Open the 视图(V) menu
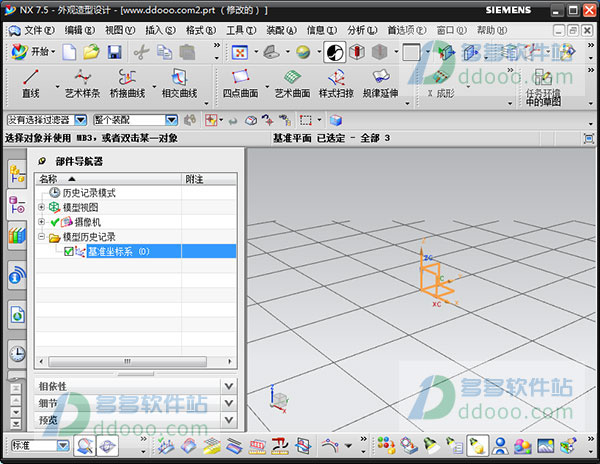 coord(120,30)
